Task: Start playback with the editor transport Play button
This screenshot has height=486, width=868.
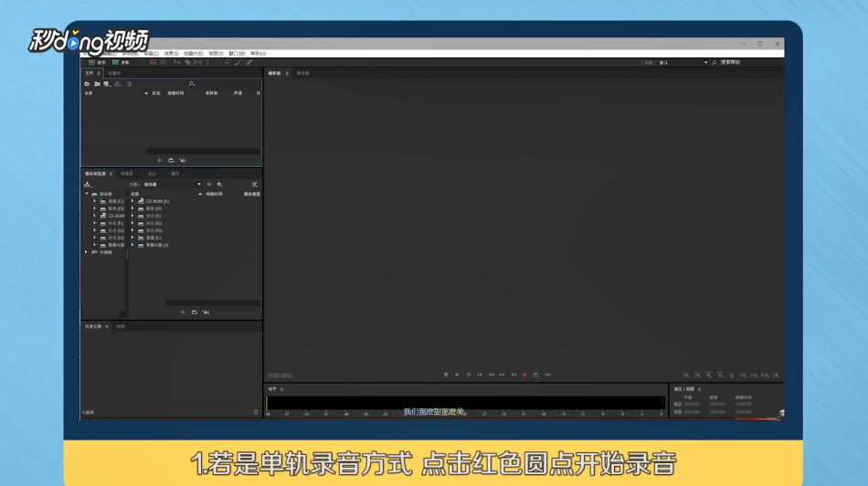Action: (x=457, y=375)
